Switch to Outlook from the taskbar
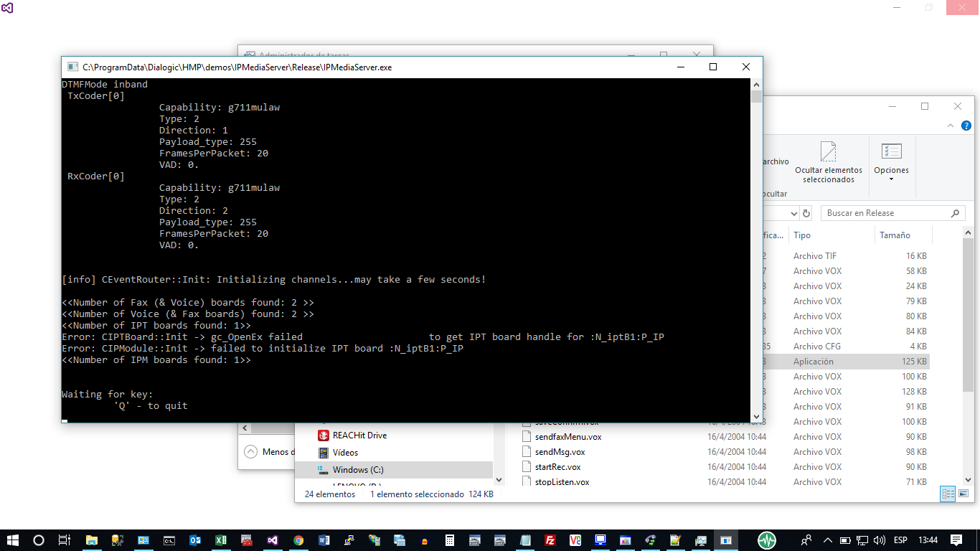The image size is (980, 551). (x=194, y=540)
